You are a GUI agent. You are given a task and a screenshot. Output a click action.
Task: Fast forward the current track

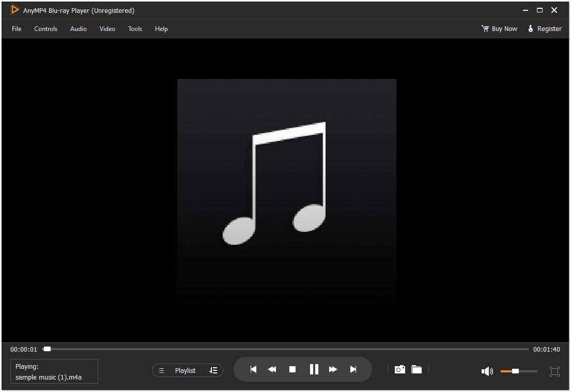(333, 369)
